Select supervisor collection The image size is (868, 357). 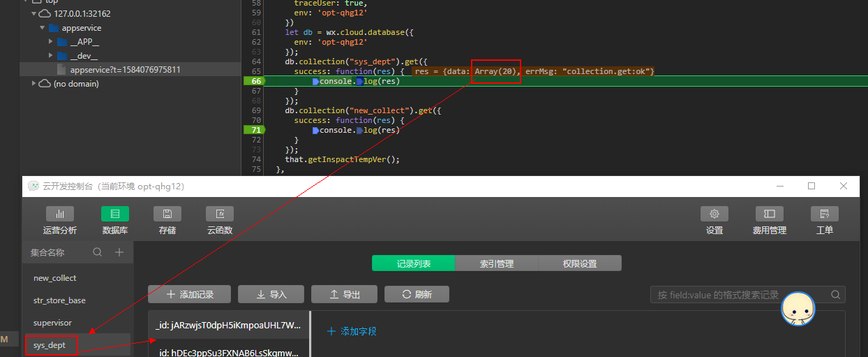(x=77, y=323)
